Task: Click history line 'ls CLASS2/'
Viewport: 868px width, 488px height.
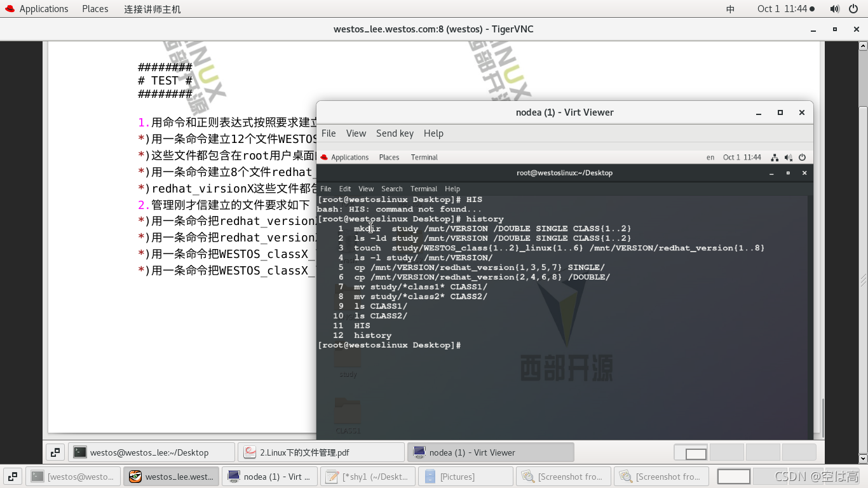Action: (x=381, y=316)
